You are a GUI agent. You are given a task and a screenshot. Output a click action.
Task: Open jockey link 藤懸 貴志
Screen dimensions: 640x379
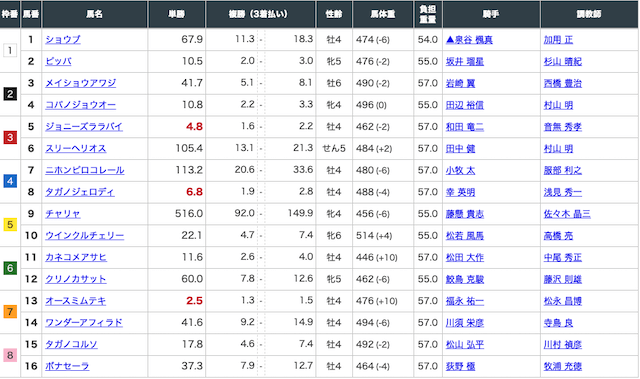464,214
